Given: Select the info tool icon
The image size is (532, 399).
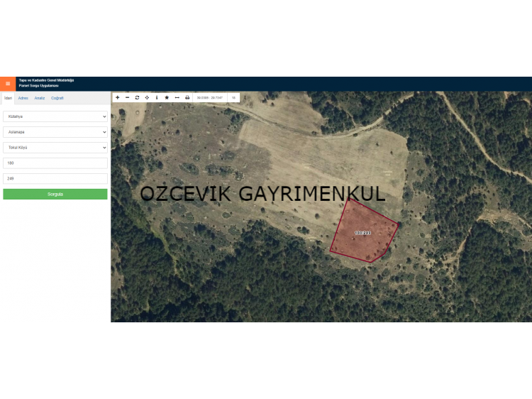Looking at the screenshot, I should [157, 97].
